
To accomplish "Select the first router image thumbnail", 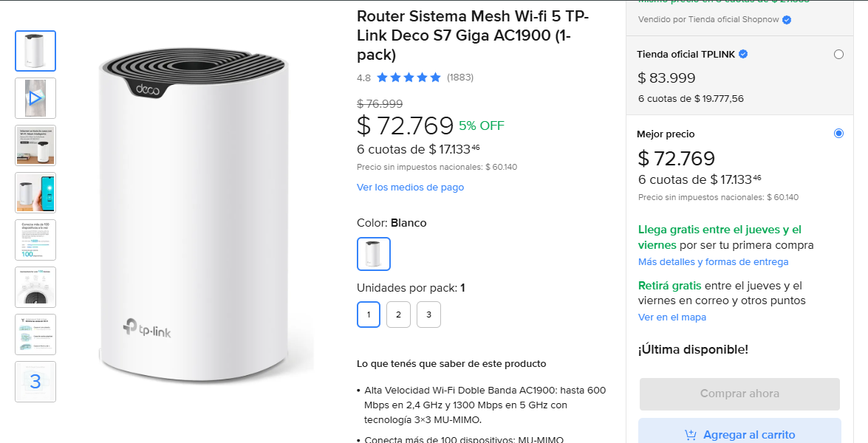I will (x=35, y=51).
